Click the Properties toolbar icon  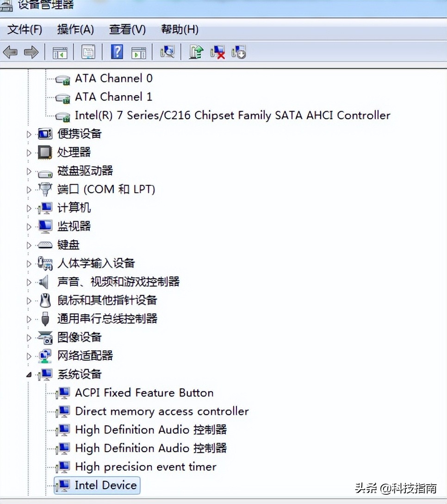point(88,51)
